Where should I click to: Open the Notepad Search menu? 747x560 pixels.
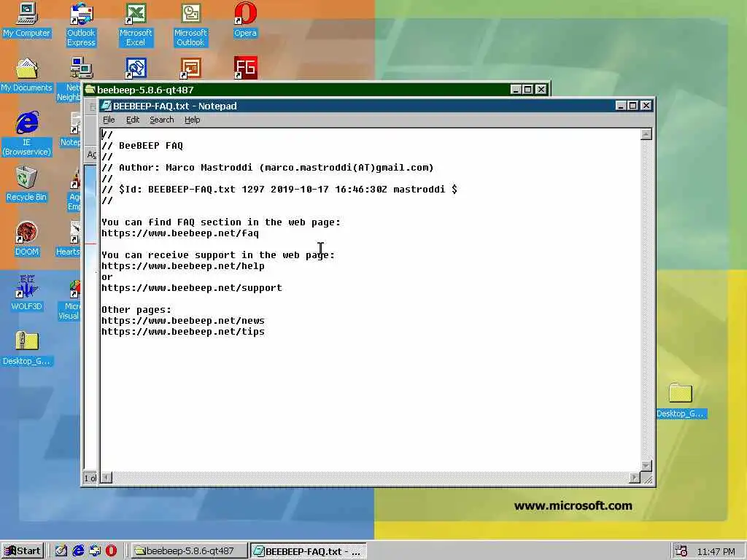[161, 120]
